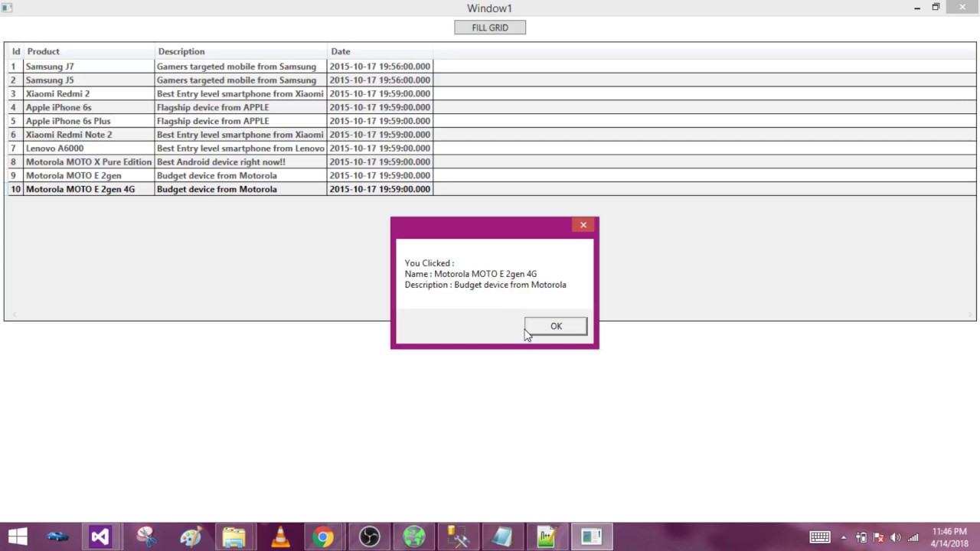980x551 pixels.
Task: Click the Id cell of row 10
Action: coord(15,189)
